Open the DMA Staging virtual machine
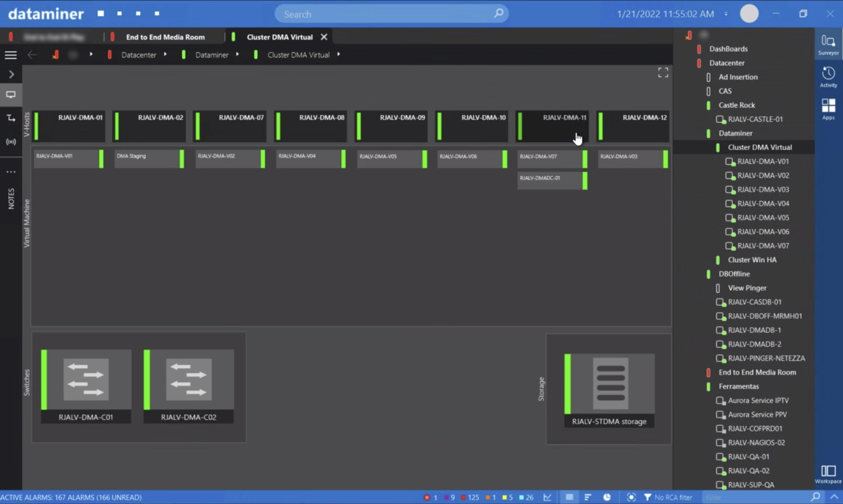This screenshot has height=504, width=843. [149, 158]
